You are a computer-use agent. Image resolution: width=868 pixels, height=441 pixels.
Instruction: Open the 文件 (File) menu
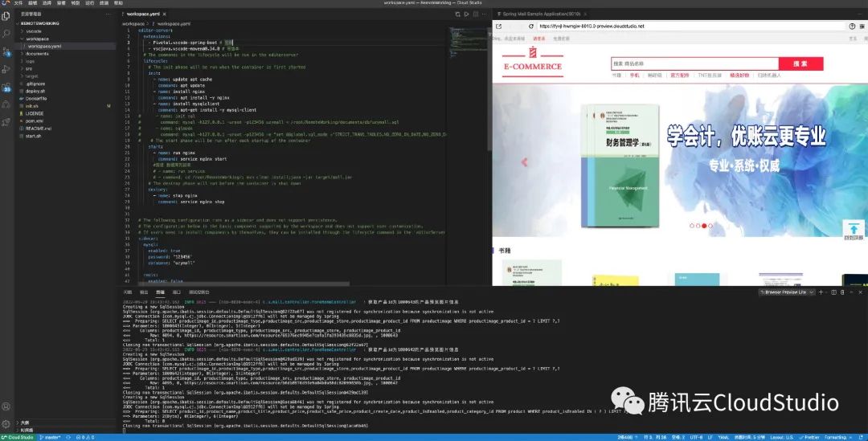click(x=18, y=2)
